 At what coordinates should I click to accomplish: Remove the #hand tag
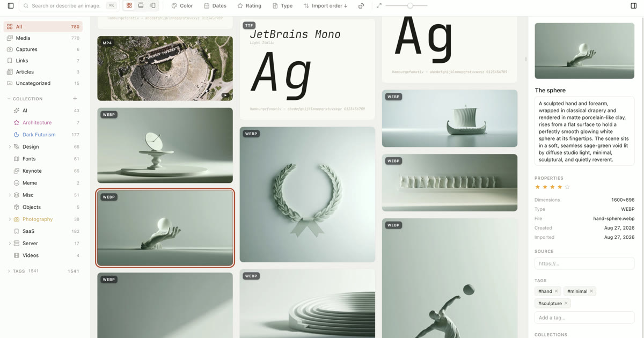point(557,291)
